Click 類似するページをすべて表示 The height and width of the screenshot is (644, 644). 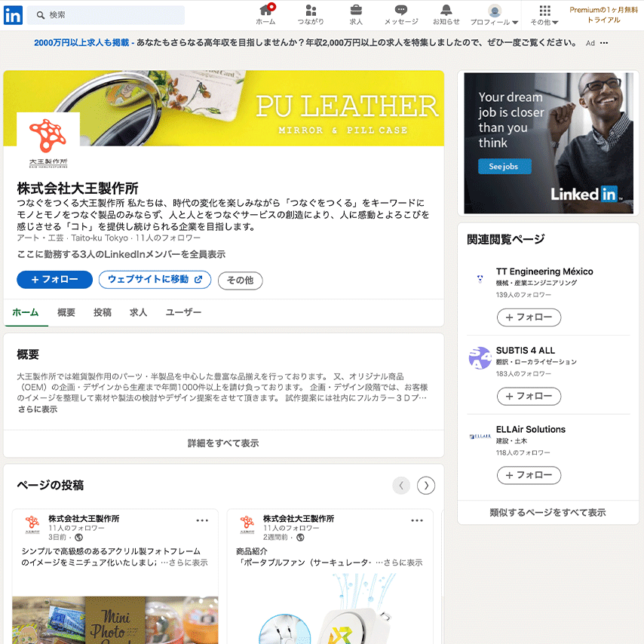[548, 513]
